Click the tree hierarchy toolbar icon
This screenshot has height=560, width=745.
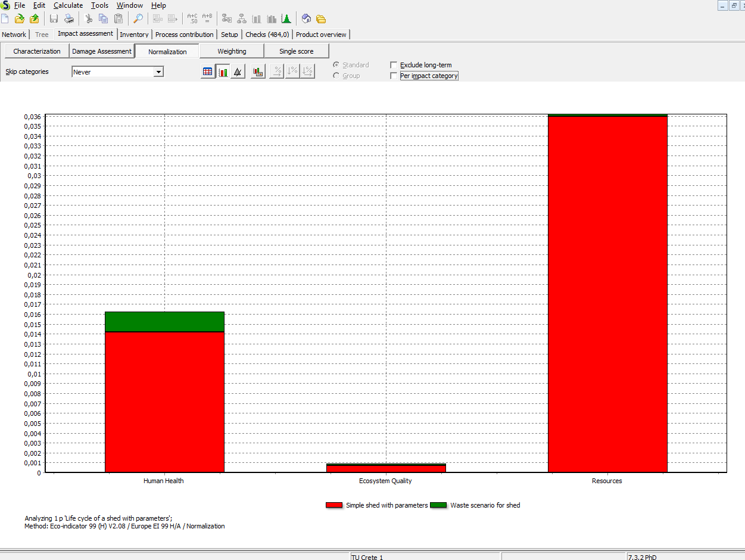click(242, 18)
